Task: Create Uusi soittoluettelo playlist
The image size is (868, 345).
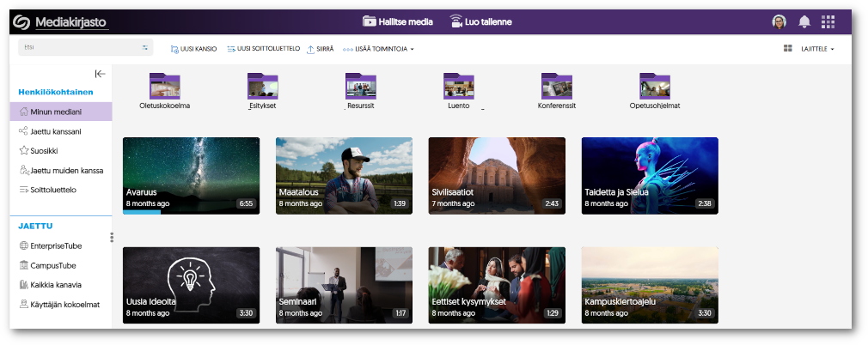Action: [264, 49]
